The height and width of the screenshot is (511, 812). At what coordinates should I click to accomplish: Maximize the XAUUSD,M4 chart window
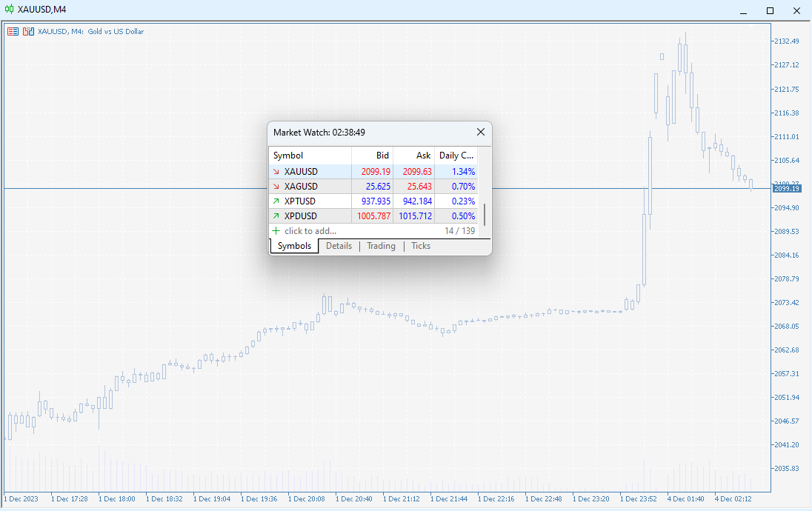tap(770, 10)
